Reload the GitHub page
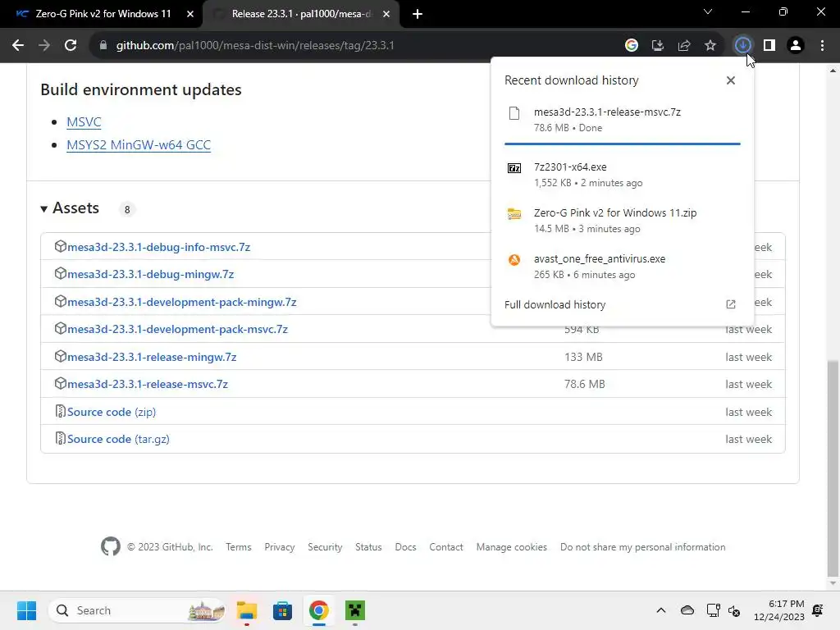This screenshot has height=630, width=840. 71,46
